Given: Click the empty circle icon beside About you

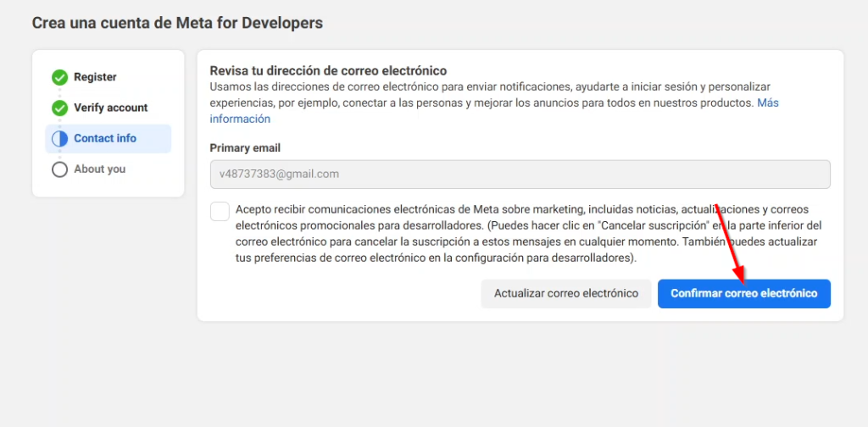Looking at the screenshot, I should pyautogui.click(x=60, y=169).
